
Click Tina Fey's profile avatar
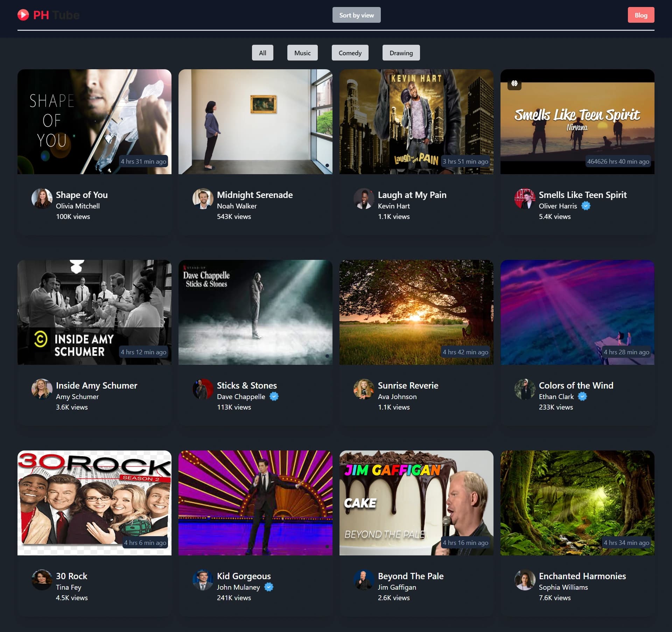[x=42, y=580]
